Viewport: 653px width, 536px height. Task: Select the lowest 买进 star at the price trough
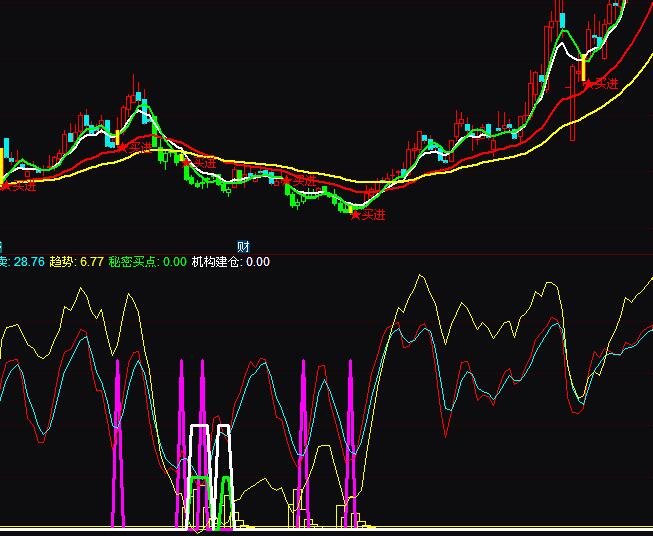pos(354,214)
